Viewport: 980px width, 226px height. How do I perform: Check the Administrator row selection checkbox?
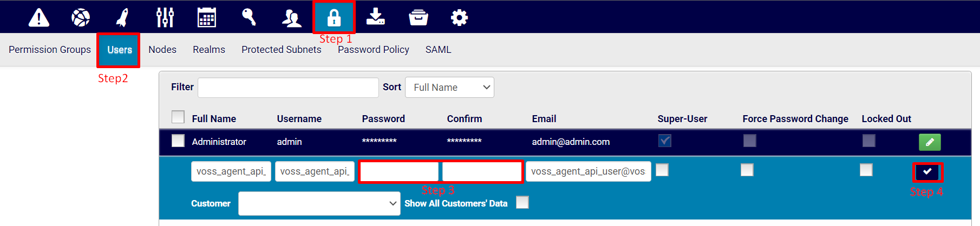[178, 141]
